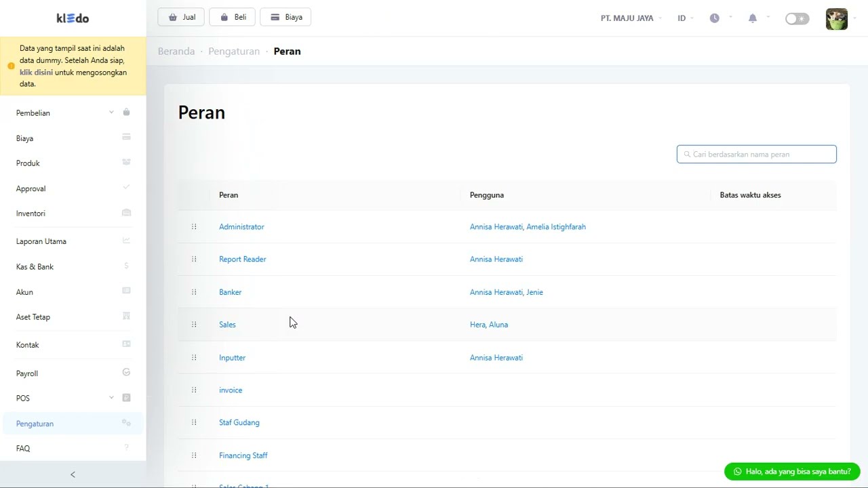Image resolution: width=868 pixels, height=488 pixels.
Task: Click the Payroll icon in sidebar
Action: click(126, 372)
